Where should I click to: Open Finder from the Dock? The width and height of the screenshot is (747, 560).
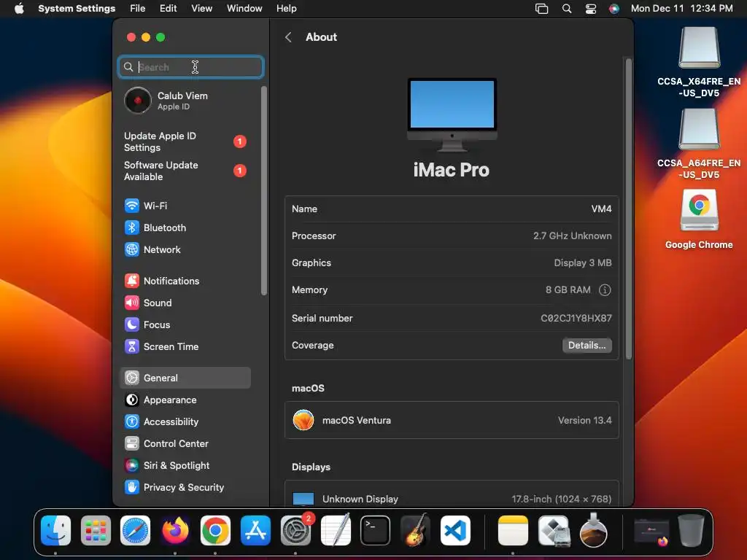(x=55, y=531)
